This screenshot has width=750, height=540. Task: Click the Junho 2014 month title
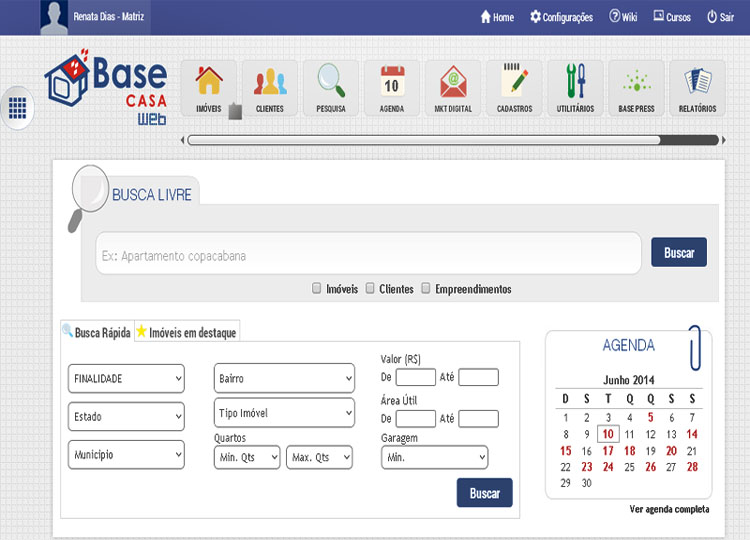pyautogui.click(x=629, y=380)
